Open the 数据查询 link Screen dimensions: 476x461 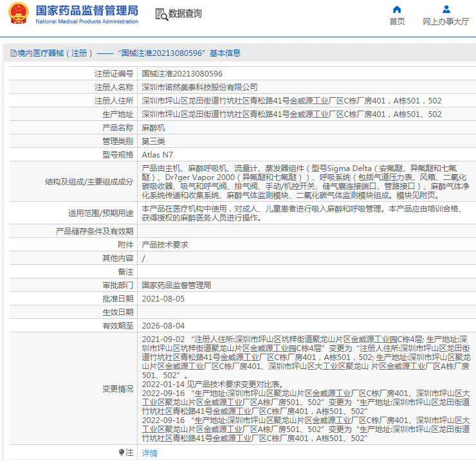tap(185, 14)
